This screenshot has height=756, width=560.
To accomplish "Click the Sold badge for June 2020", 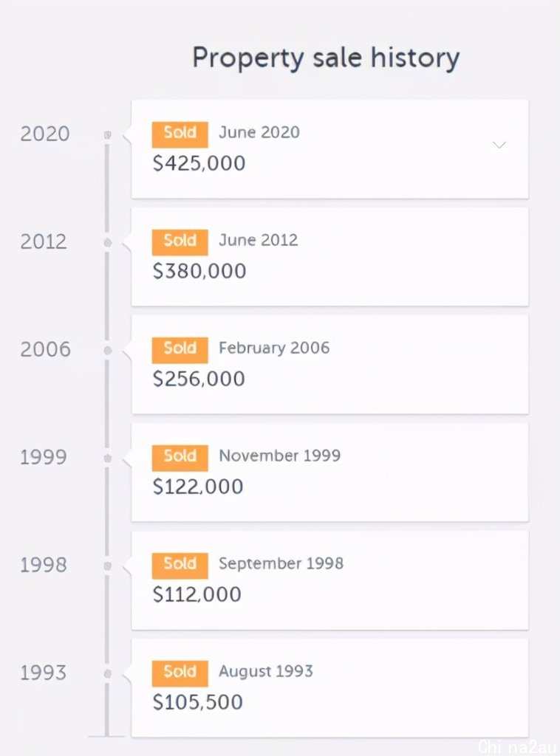I will 180,134.
